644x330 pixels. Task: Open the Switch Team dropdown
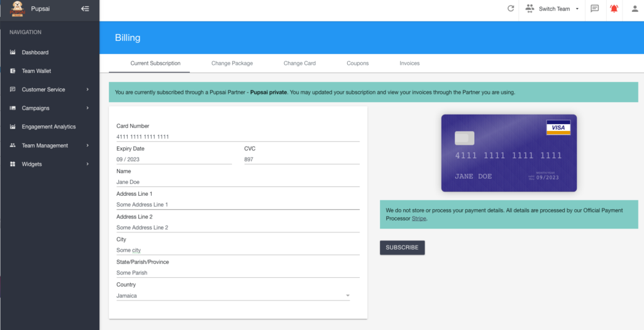tap(553, 9)
